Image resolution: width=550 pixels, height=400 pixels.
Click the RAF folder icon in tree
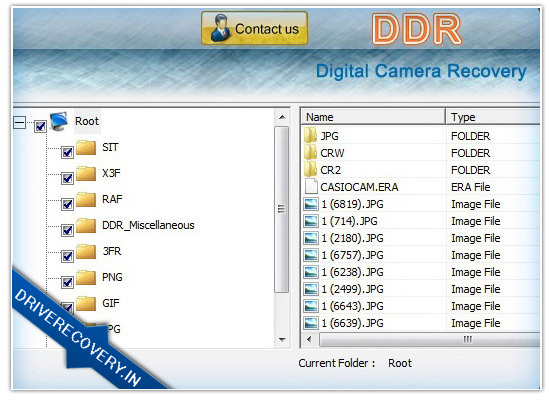click(x=86, y=200)
